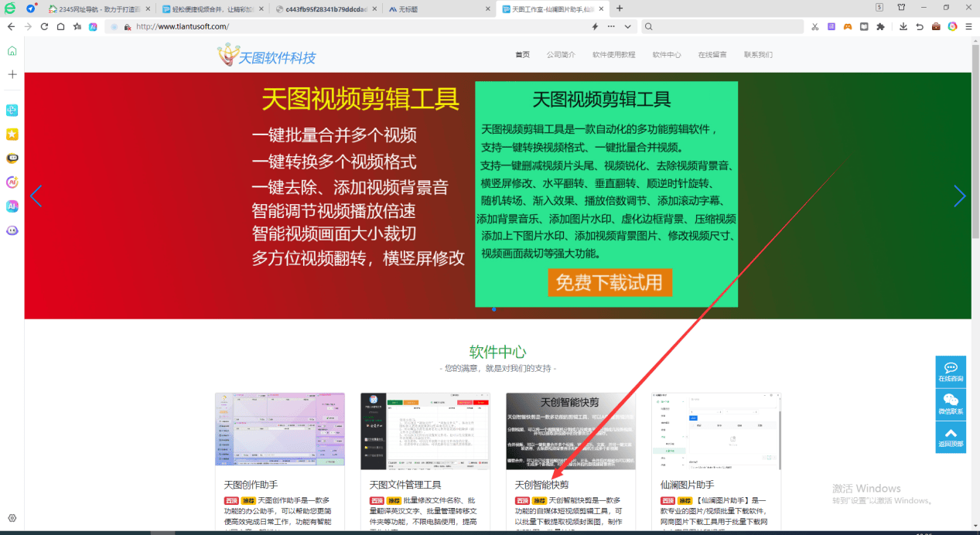Click the 仙澜图片助手 title link
The image size is (980, 535).
[687, 485]
